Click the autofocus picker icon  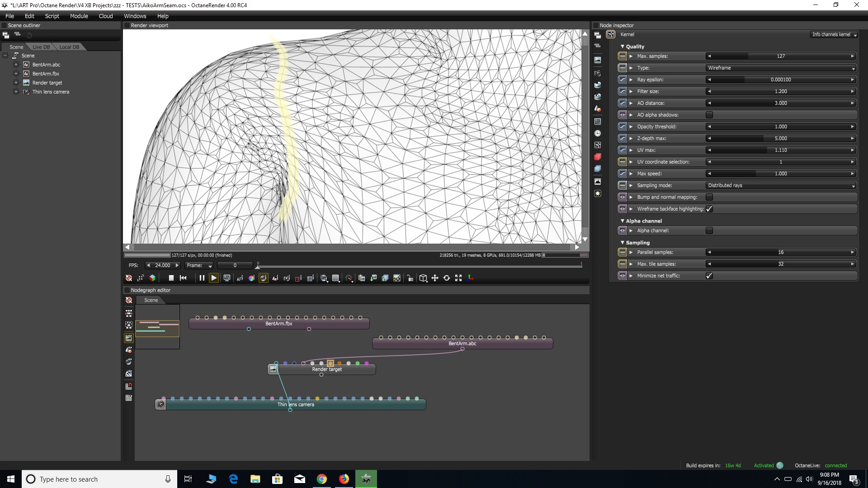(x=240, y=278)
